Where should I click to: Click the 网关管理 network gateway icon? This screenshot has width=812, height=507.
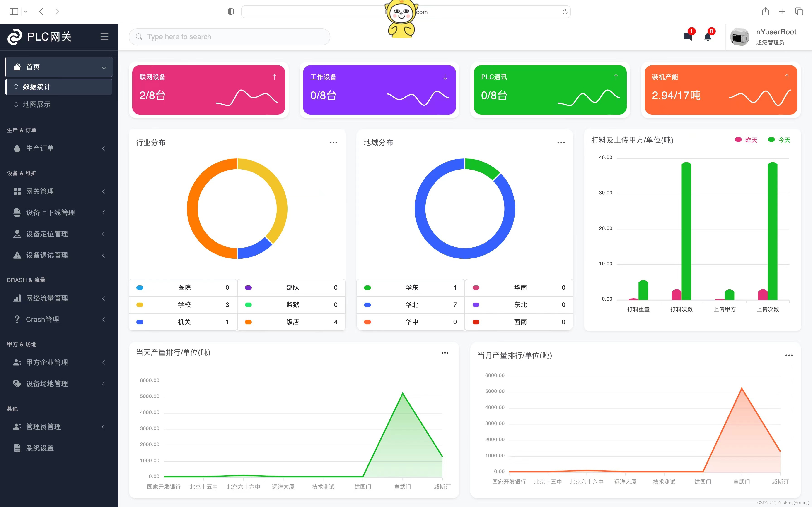[16, 191]
